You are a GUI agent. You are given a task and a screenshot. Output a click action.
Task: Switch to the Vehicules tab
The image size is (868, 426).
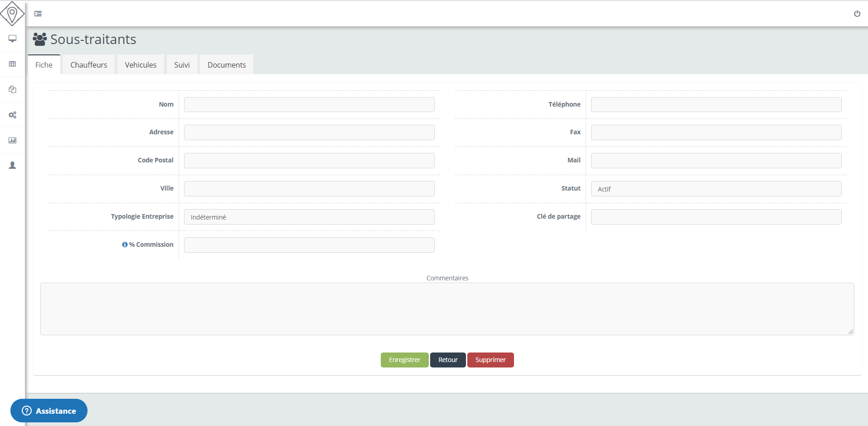[x=141, y=65]
